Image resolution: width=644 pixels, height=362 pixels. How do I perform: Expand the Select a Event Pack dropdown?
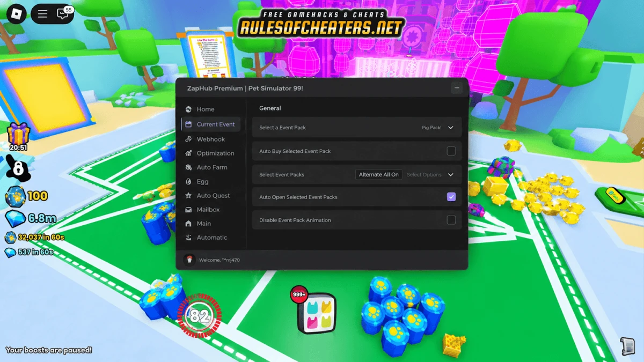(451, 128)
